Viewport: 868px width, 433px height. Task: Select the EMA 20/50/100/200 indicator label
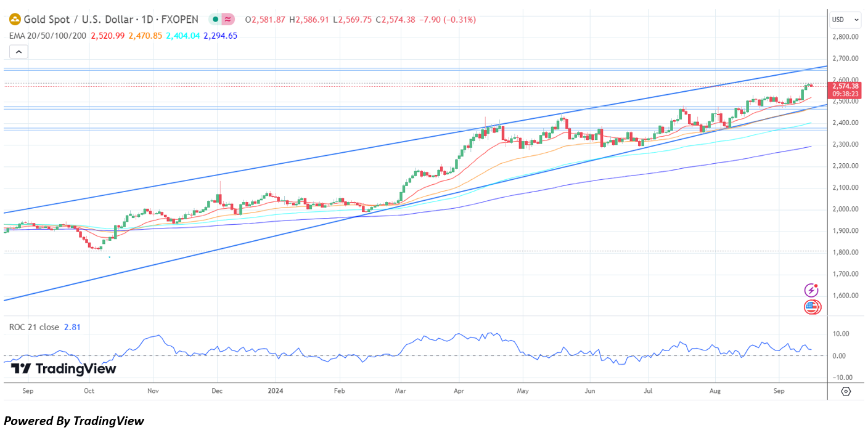point(47,36)
